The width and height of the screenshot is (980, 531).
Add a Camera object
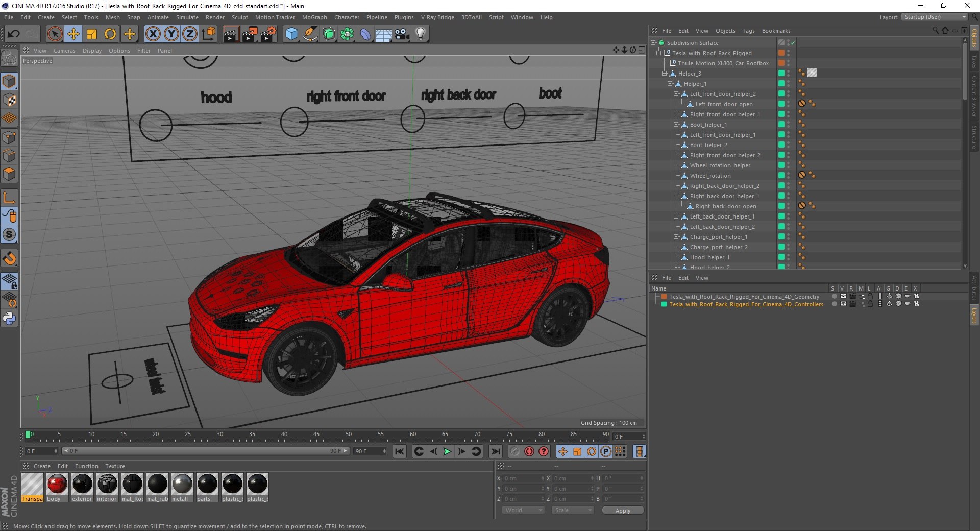(x=402, y=34)
